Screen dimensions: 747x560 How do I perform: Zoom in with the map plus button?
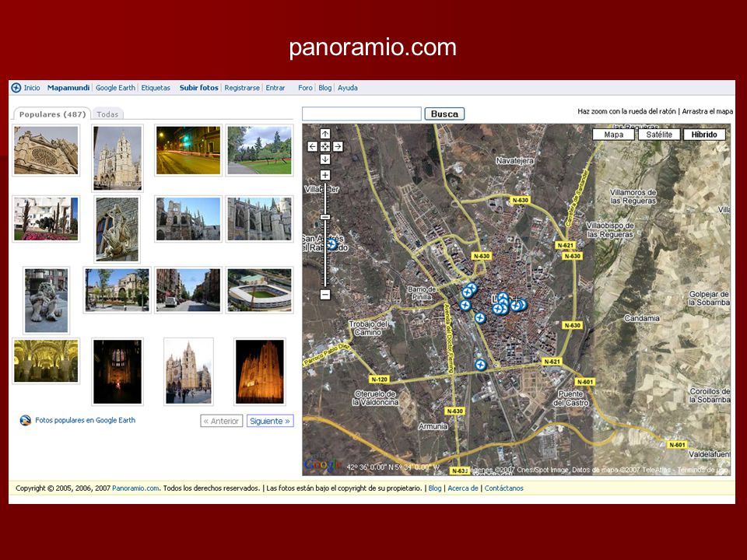(x=325, y=175)
